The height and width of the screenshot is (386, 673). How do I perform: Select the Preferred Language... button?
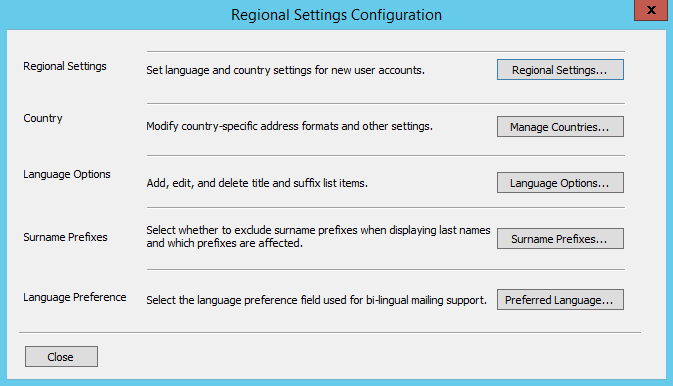coord(560,300)
